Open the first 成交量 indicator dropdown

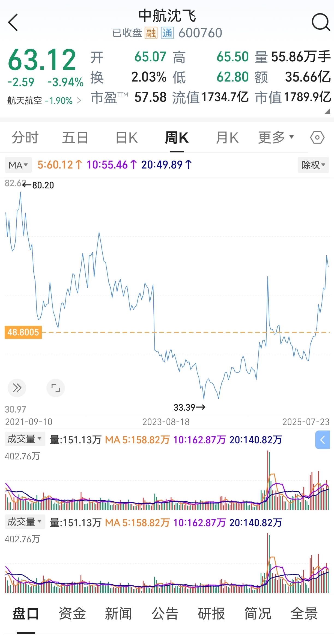25,439
